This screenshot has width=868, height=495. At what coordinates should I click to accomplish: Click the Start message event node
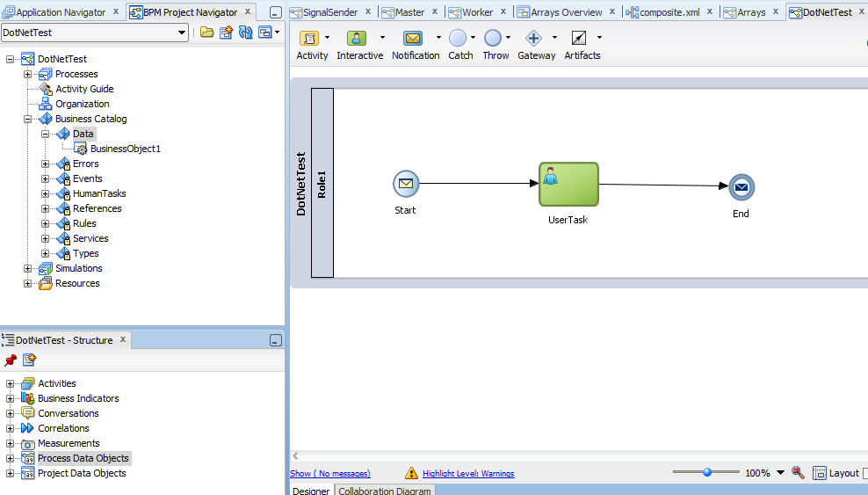[x=406, y=184]
